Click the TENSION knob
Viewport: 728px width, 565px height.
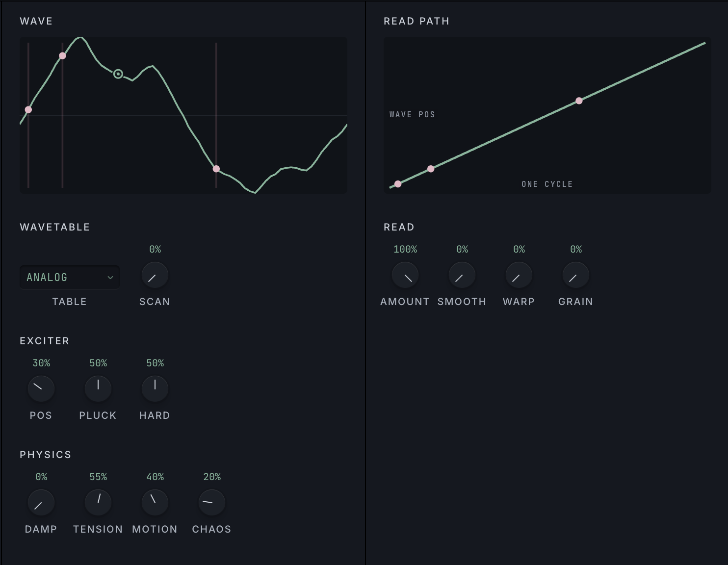pos(98,503)
